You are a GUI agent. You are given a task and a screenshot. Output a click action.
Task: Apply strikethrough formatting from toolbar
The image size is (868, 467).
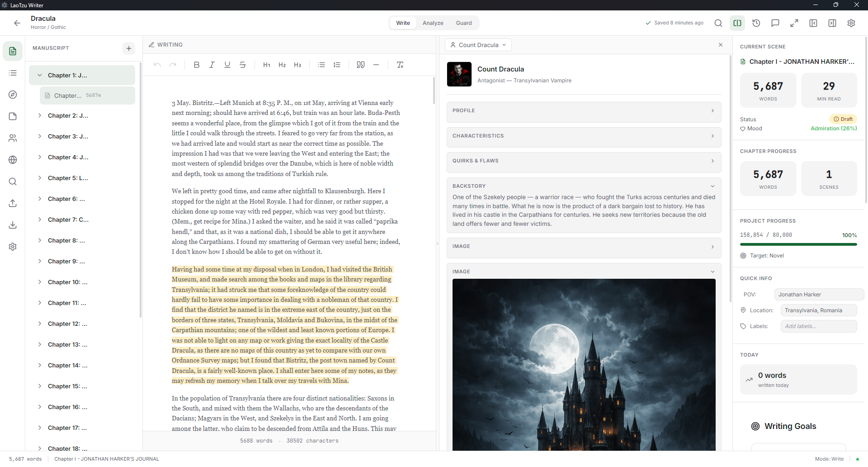243,65
